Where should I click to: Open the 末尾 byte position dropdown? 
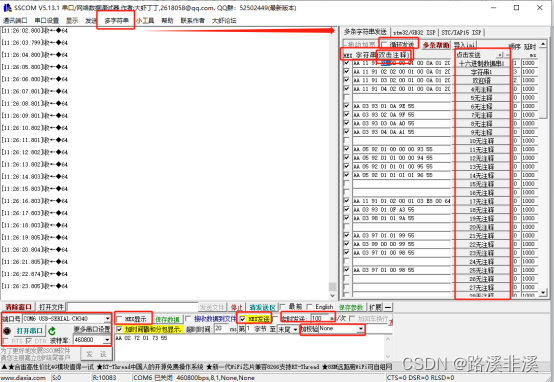click(295, 329)
